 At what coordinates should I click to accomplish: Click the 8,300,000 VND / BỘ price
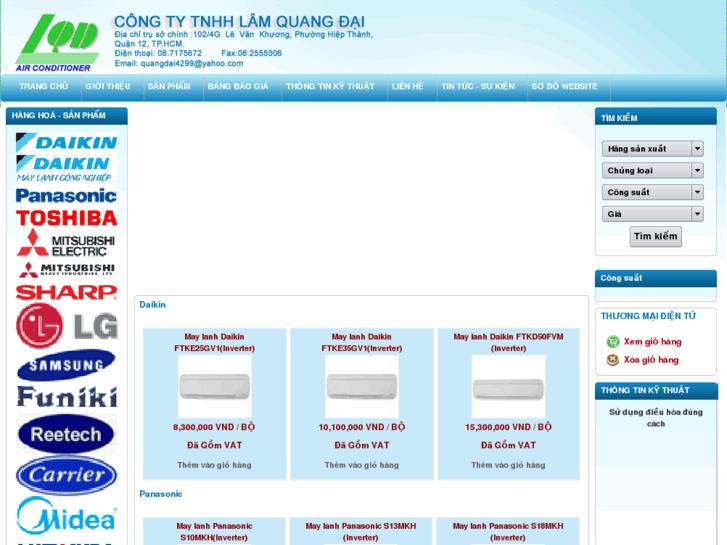pos(214,427)
